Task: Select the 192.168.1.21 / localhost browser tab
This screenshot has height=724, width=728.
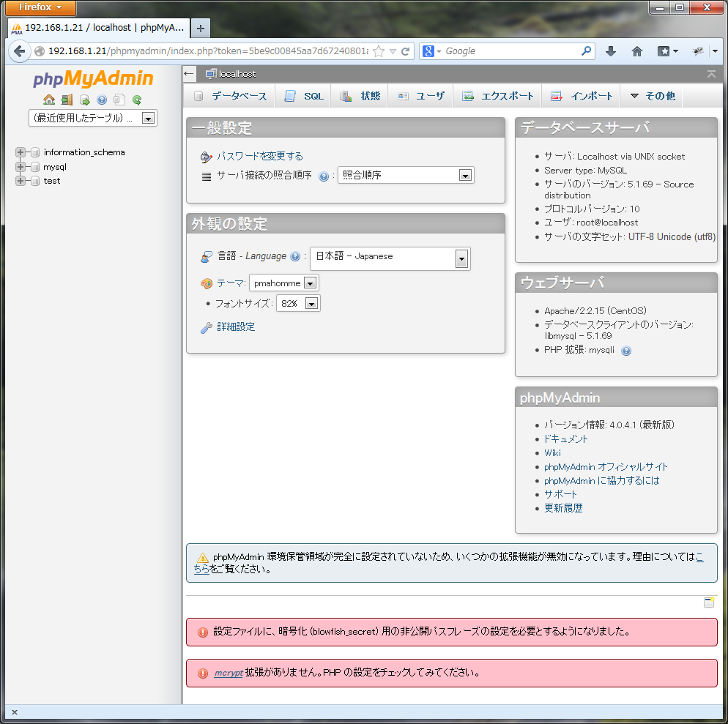Action: click(x=99, y=28)
